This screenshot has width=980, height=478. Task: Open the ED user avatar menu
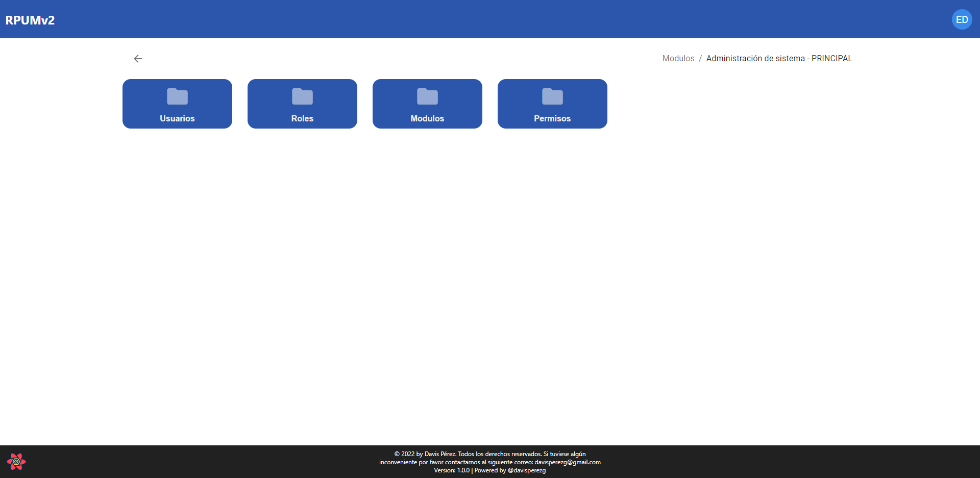(x=962, y=19)
